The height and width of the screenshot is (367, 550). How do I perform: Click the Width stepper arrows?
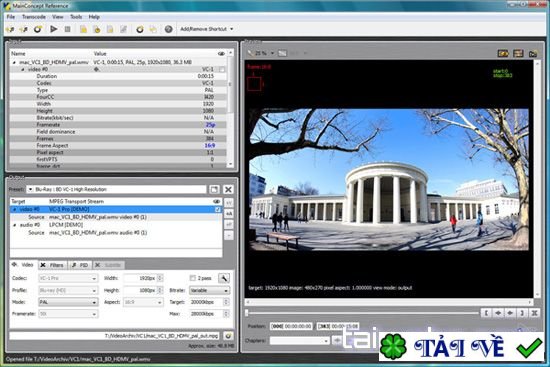[x=160, y=278]
